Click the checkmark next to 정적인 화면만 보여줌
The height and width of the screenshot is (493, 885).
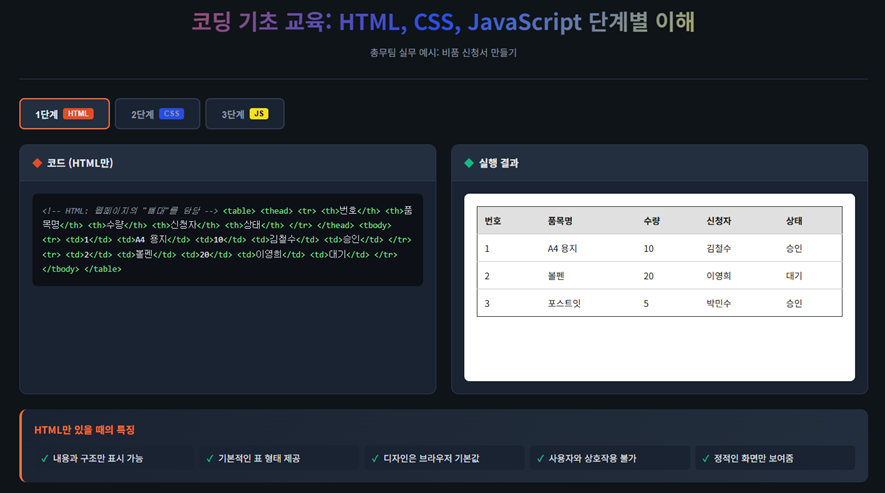tap(705, 458)
